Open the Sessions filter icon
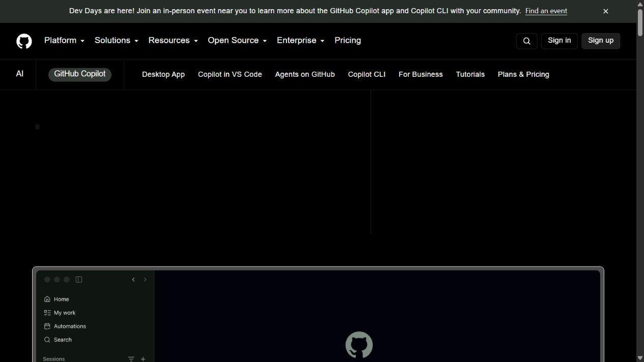Image resolution: width=644 pixels, height=362 pixels. (x=131, y=359)
